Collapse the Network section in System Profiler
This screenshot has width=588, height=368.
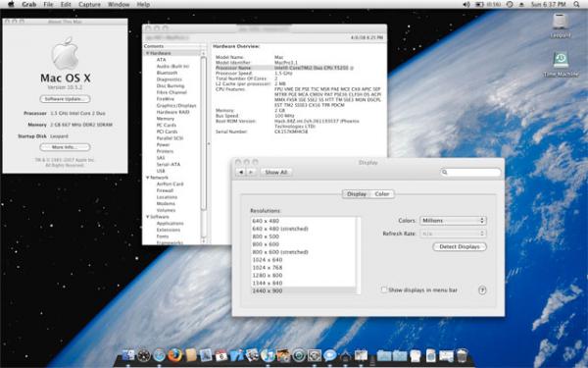pyautogui.click(x=148, y=178)
